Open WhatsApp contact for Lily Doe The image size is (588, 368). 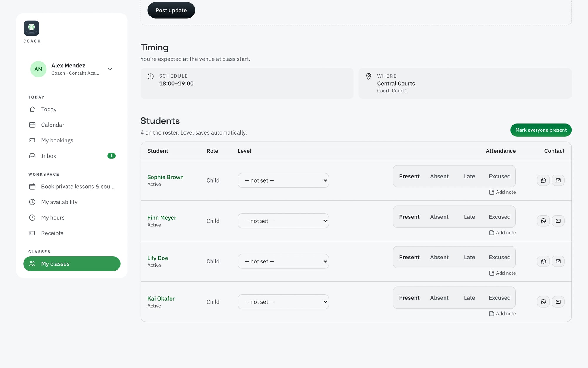coord(543,261)
